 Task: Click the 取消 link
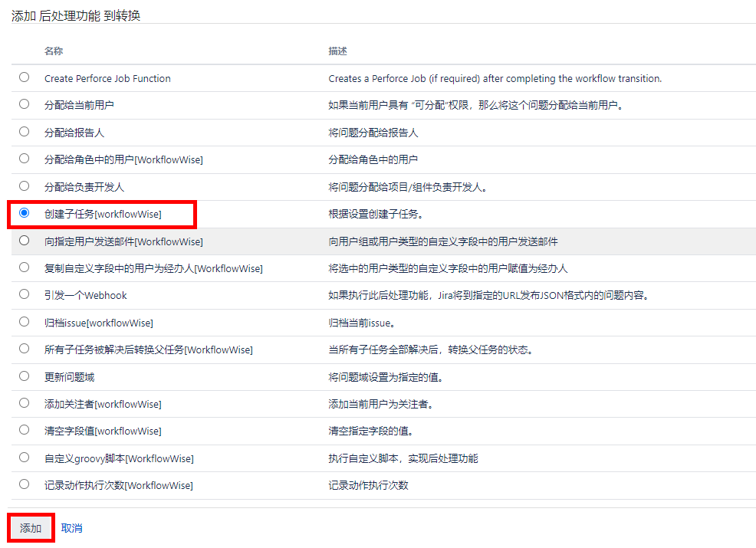72,528
